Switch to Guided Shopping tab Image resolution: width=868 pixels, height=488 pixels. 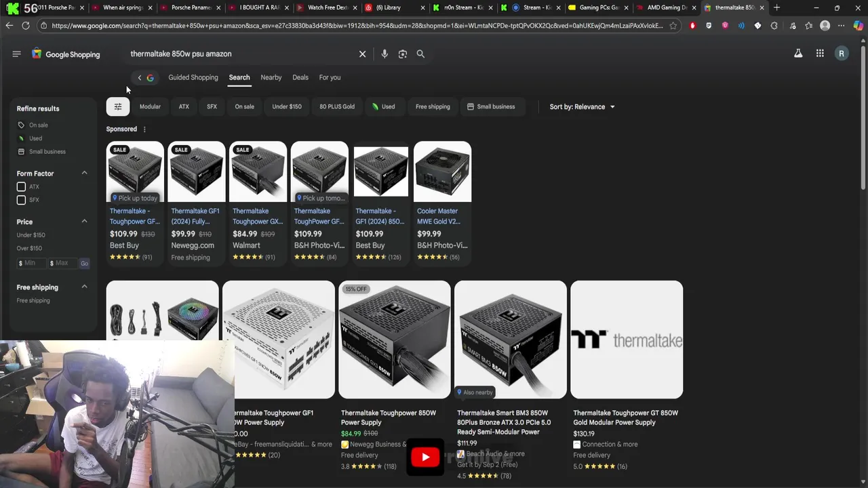193,77
